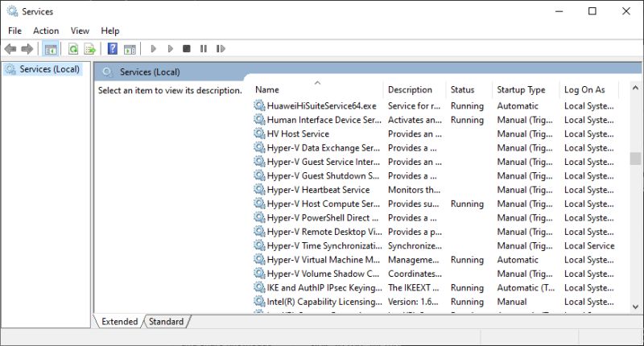
Task: Select Hyper-V Guest Service Inter... row
Action: pyautogui.click(x=434, y=162)
